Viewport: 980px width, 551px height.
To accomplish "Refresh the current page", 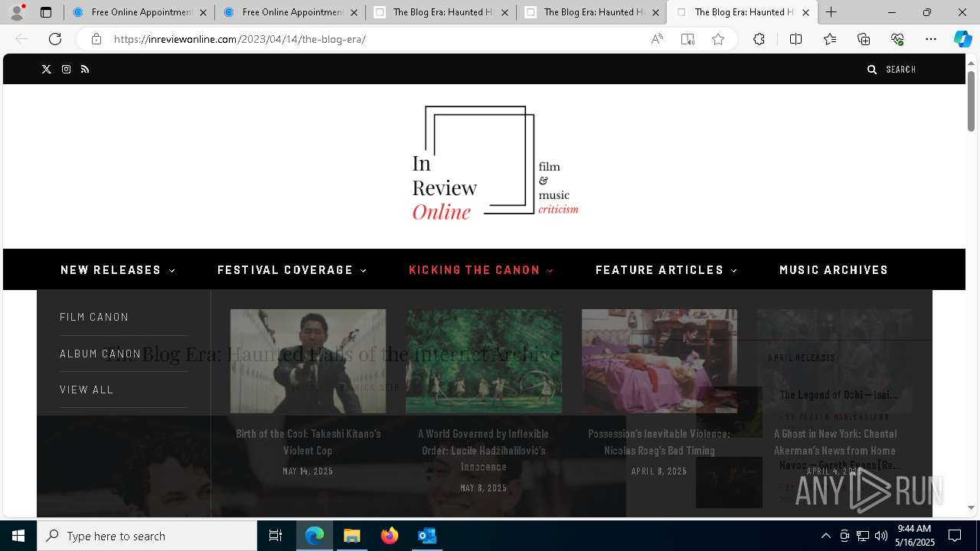I will point(55,39).
